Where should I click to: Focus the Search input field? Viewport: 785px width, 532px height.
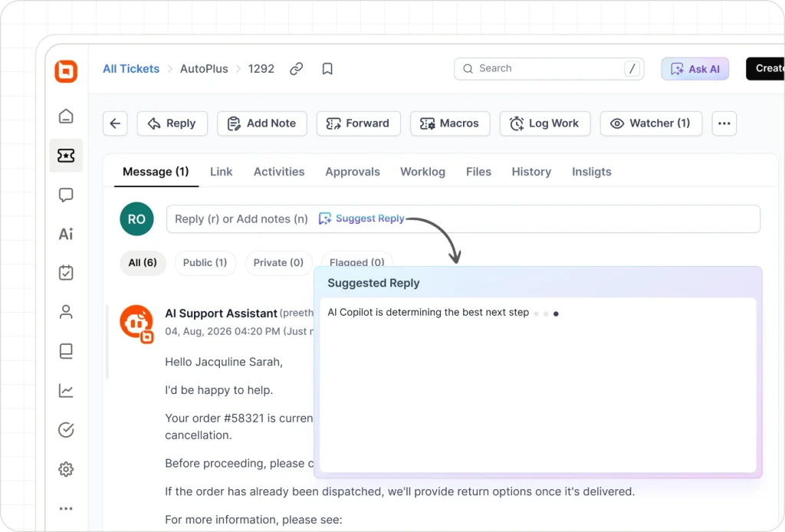[x=549, y=68]
